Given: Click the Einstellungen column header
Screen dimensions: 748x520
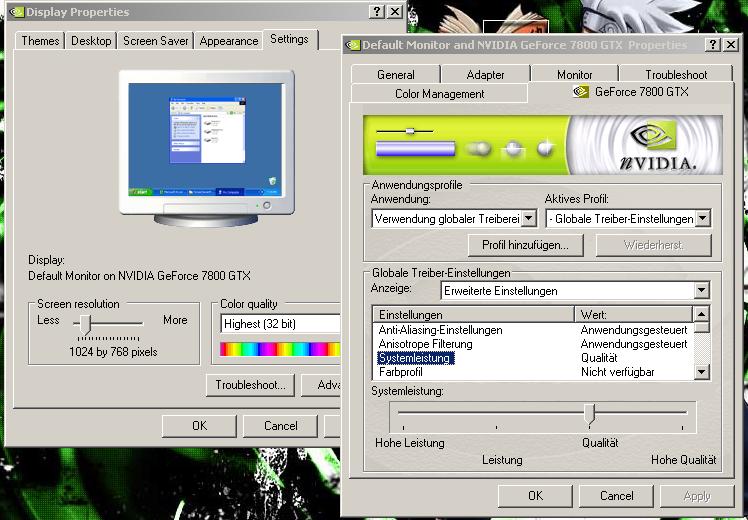Looking at the screenshot, I should coord(473,314).
